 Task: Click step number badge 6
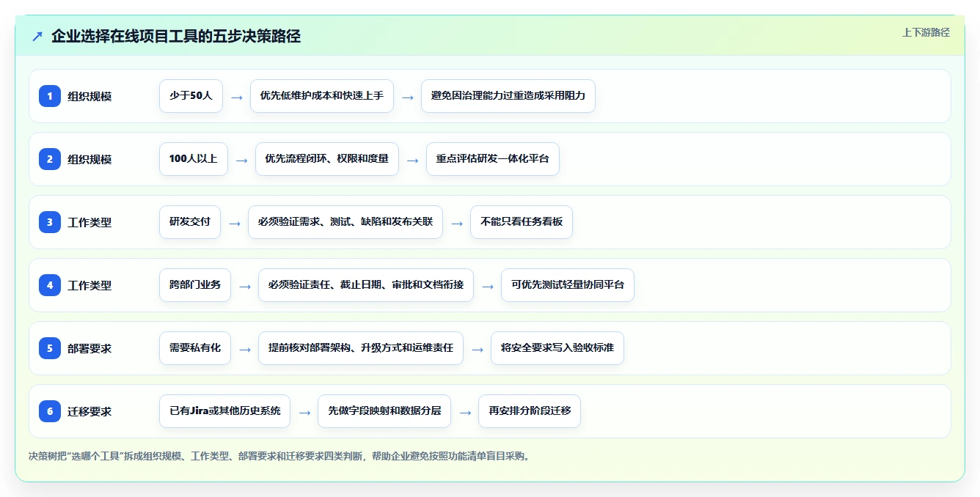pyautogui.click(x=50, y=411)
